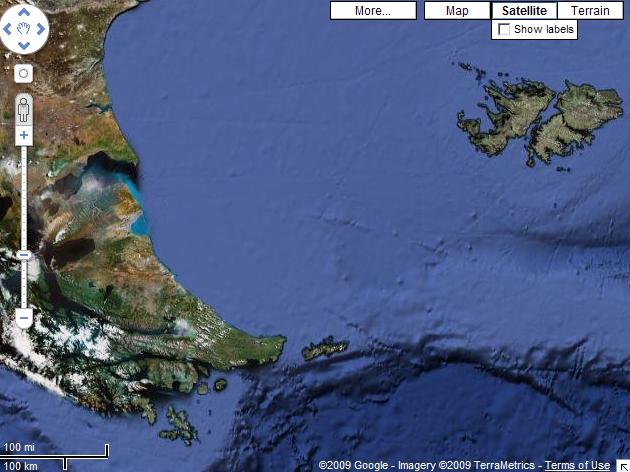Click the zoom slider track near top

[x=24, y=160]
